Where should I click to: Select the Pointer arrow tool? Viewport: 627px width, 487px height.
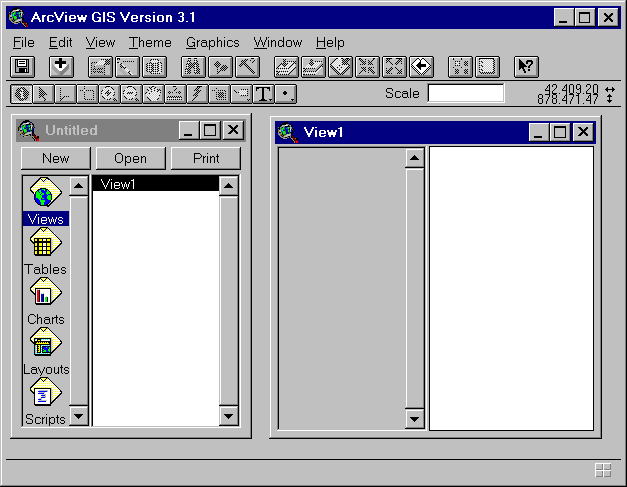point(43,94)
